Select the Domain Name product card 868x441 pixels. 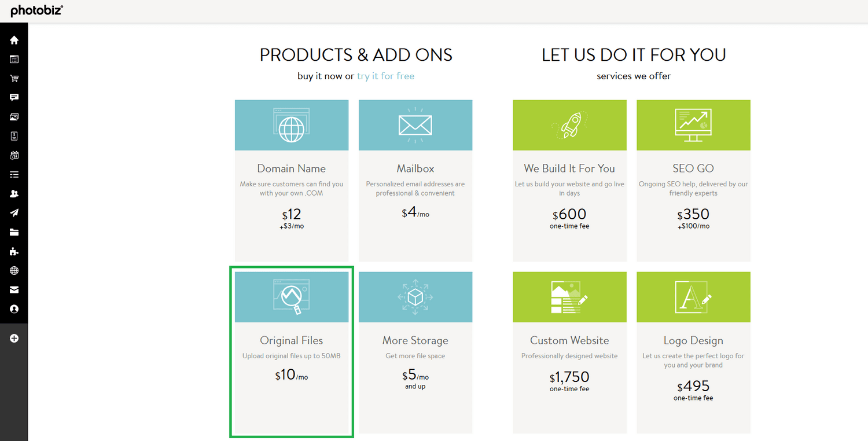(291, 179)
